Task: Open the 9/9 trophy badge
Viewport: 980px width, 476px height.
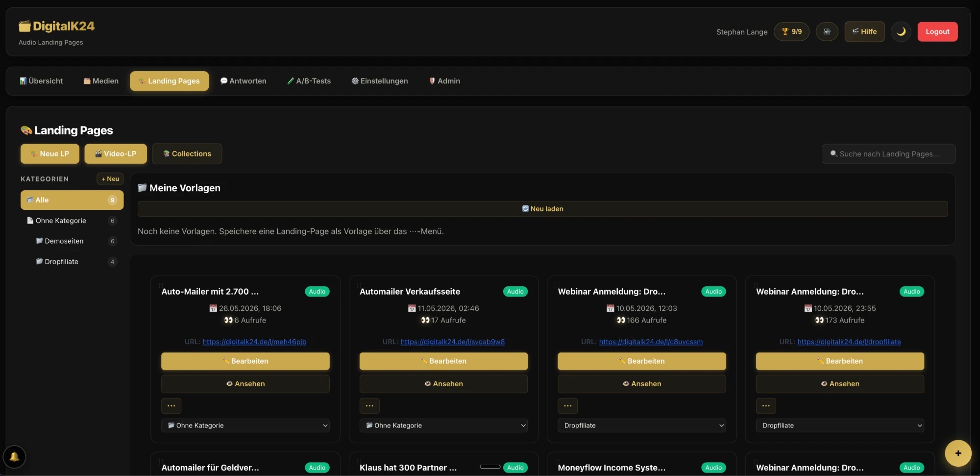Action: click(791, 32)
